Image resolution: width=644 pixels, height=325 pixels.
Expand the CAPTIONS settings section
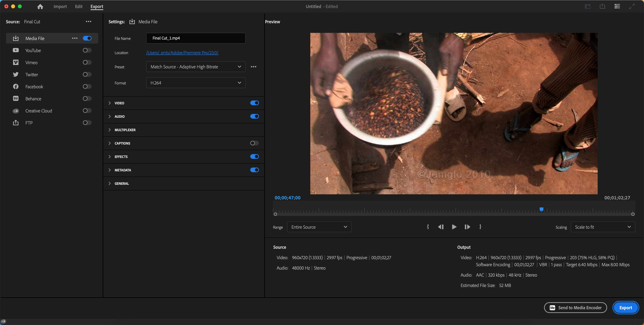[110, 143]
